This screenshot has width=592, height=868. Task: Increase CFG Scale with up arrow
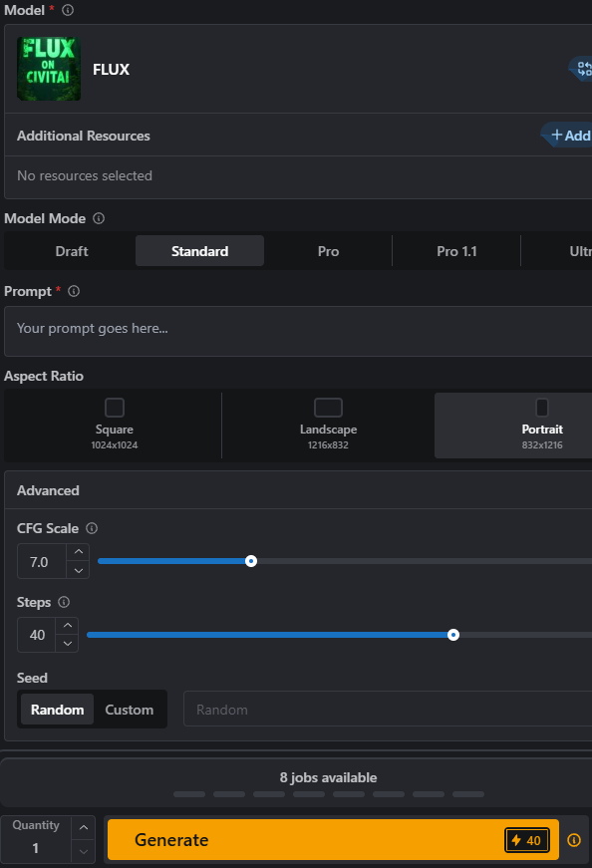(79, 552)
